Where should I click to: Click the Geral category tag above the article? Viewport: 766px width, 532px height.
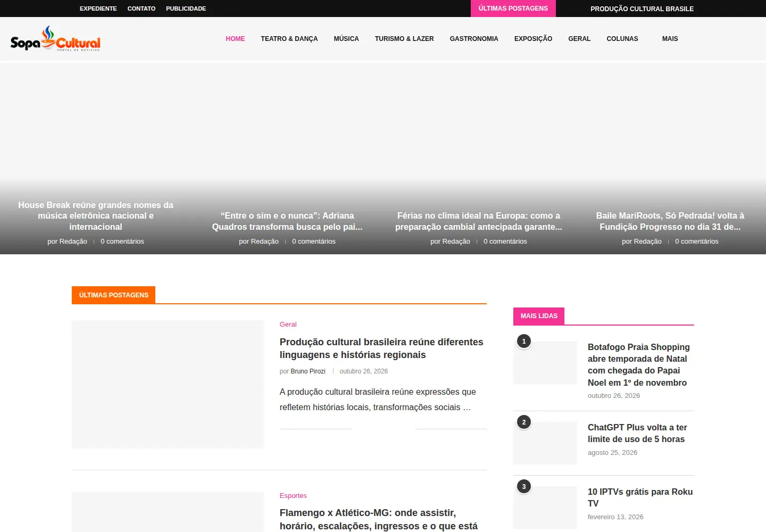click(288, 325)
